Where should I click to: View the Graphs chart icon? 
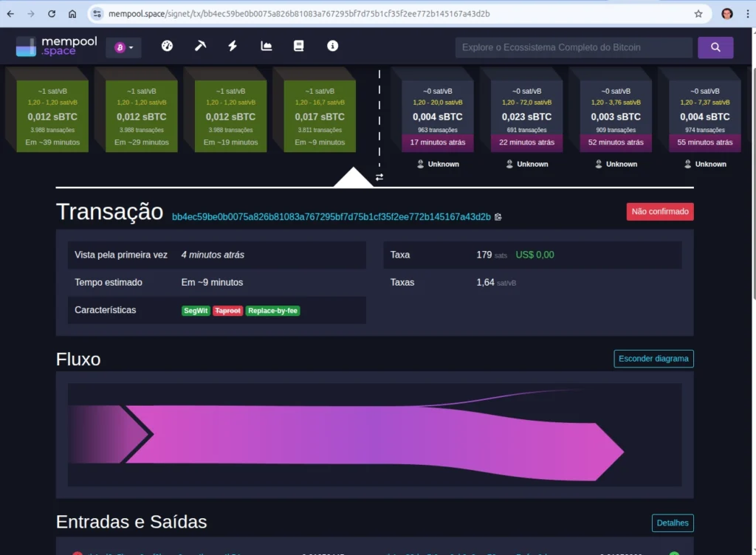266,46
